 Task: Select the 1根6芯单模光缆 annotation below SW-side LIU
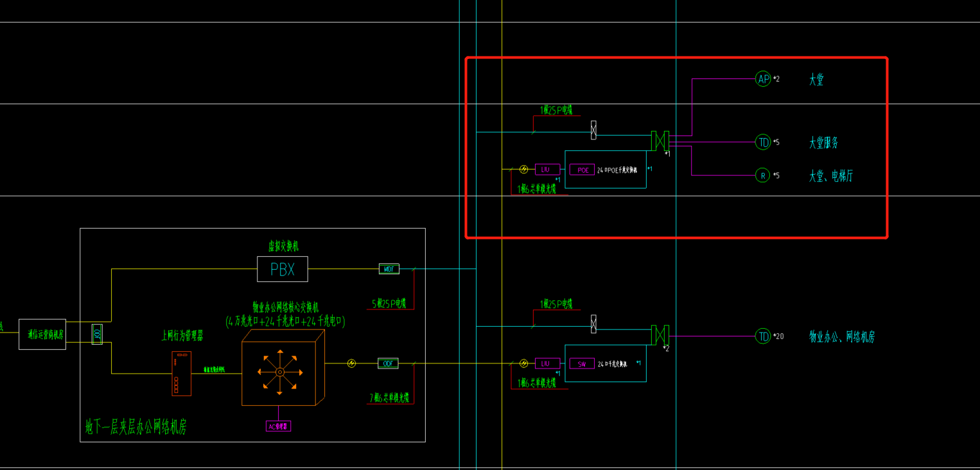537,383
